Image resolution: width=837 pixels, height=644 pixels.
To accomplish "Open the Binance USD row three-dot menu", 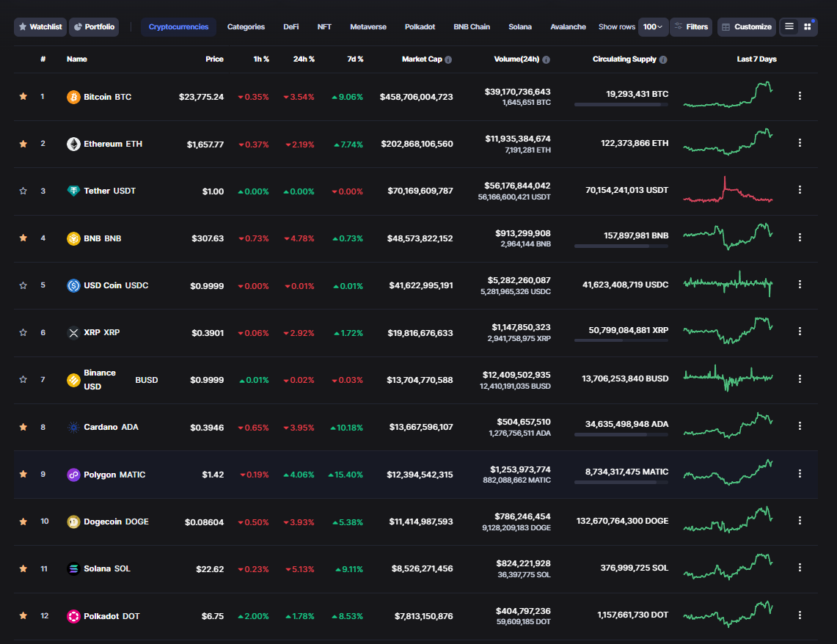I will 800,378.
